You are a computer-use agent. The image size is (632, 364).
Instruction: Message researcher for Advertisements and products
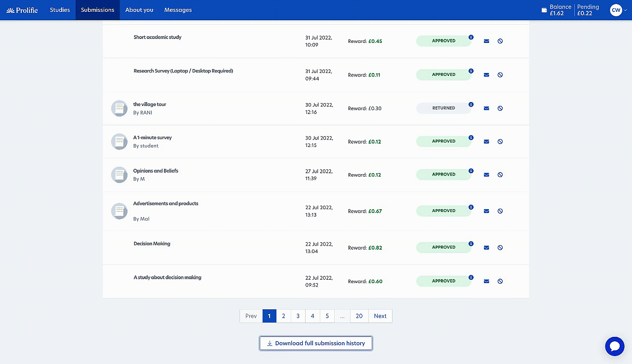click(x=486, y=211)
